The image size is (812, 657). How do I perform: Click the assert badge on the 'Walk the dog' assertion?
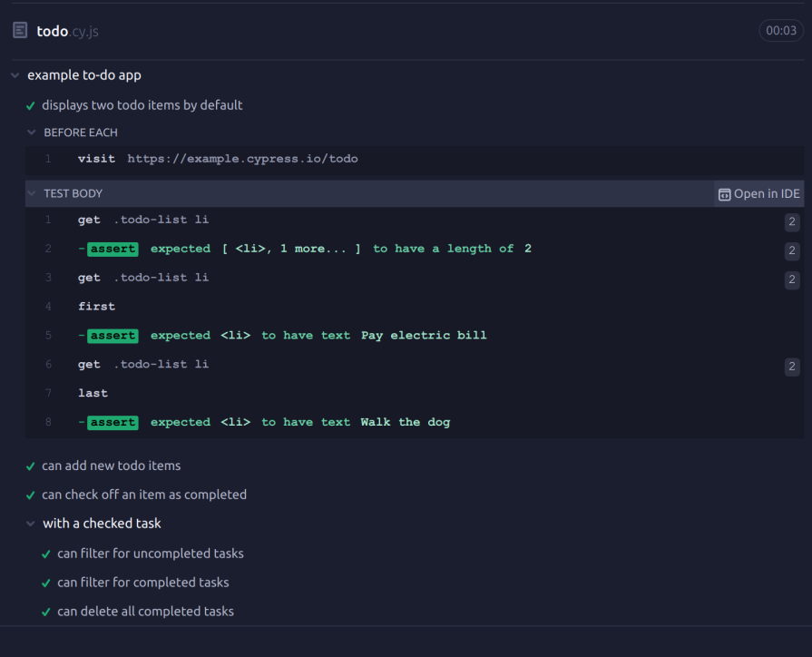[x=112, y=421]
